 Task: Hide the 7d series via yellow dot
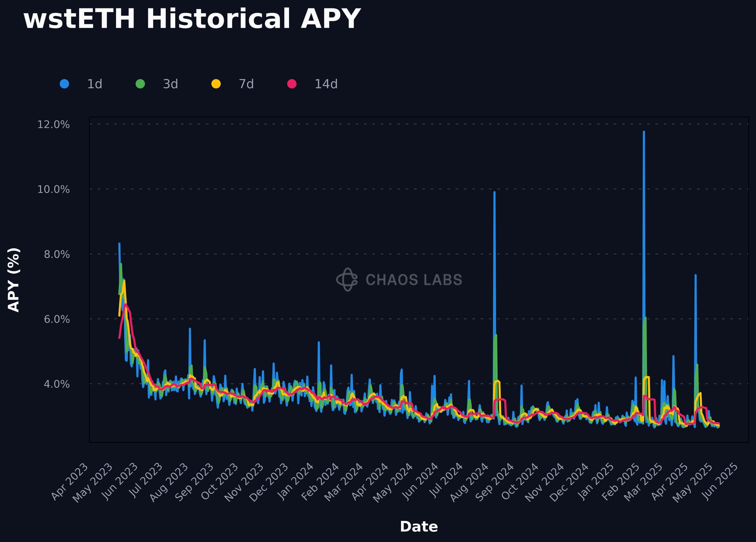tap(216, 84)
